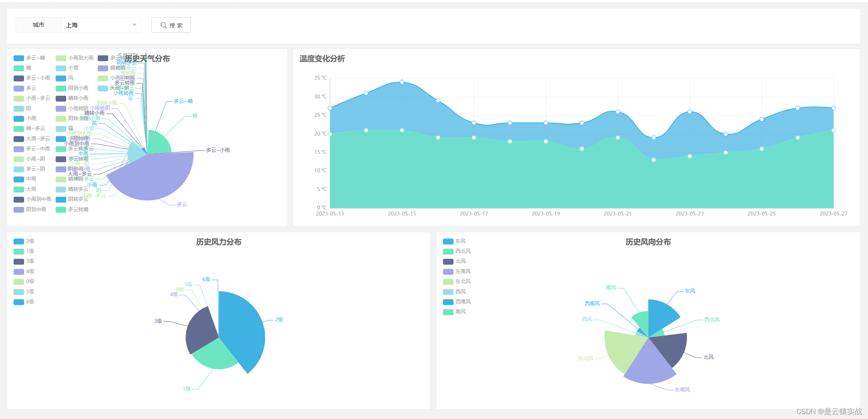Toggle the 南风 wind-direction legend entry
This screenshot has height=419, width=868.
[454, 311]
